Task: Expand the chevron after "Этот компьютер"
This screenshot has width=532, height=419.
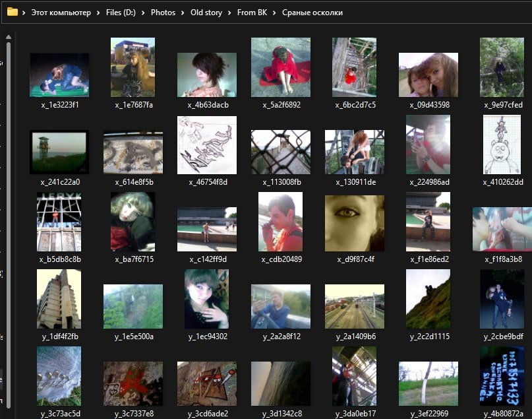Action: tap(99, 13)
